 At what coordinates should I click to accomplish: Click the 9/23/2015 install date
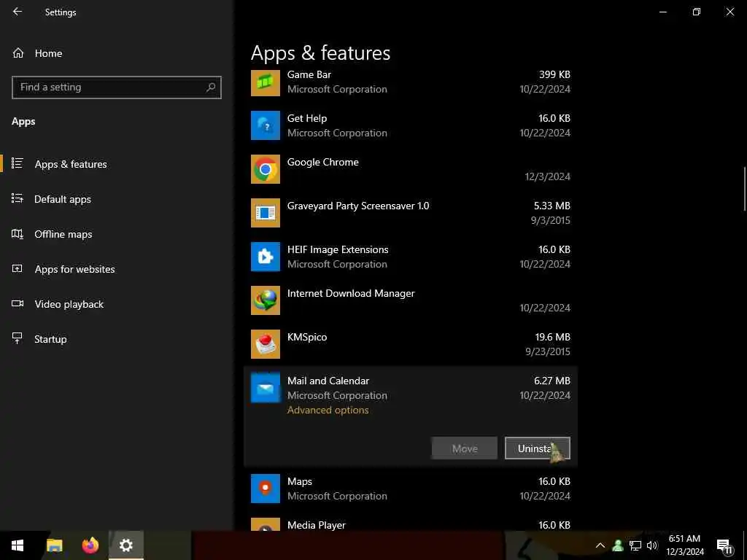pos(548,351)
